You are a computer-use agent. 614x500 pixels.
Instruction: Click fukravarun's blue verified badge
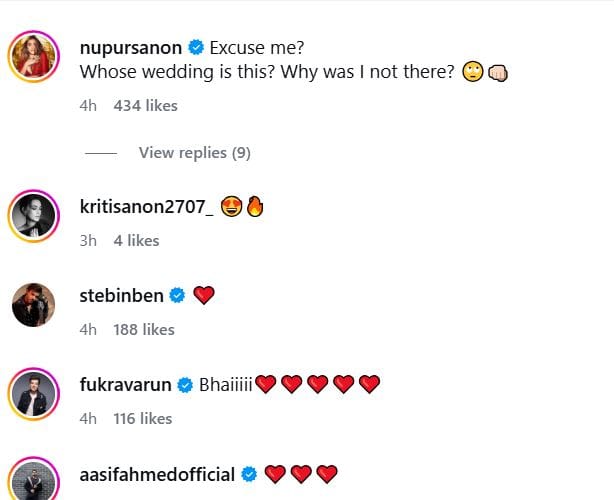pyautogui.click(x=186, y=384)
